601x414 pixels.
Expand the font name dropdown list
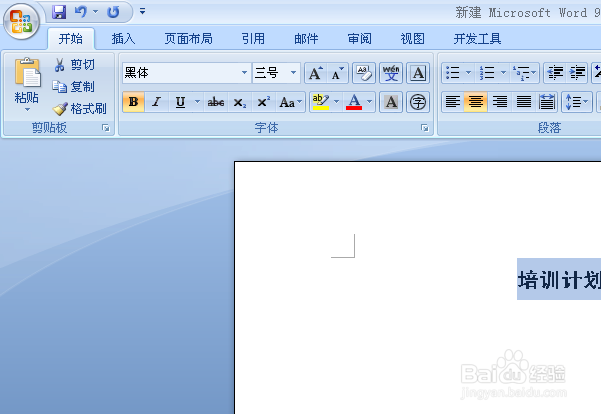(244, 73)
